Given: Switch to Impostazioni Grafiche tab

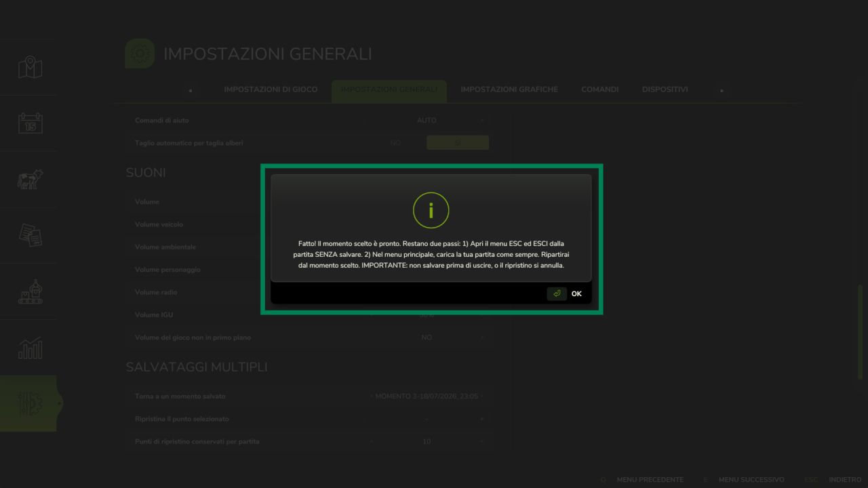Looking at the screenshot, I should point(509,89).
